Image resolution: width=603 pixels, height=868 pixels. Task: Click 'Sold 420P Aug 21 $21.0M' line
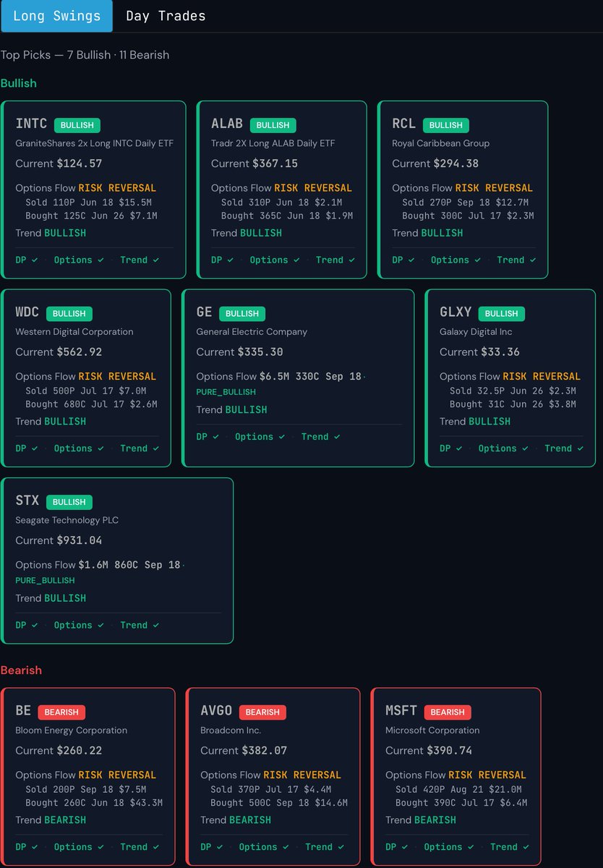coord(458,790)
